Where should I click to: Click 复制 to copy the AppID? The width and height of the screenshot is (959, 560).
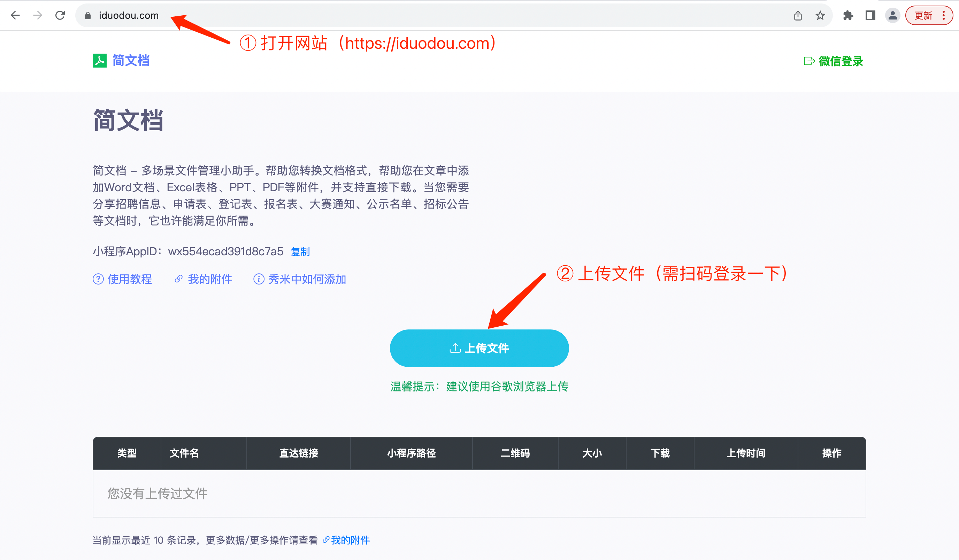(300, 252)
